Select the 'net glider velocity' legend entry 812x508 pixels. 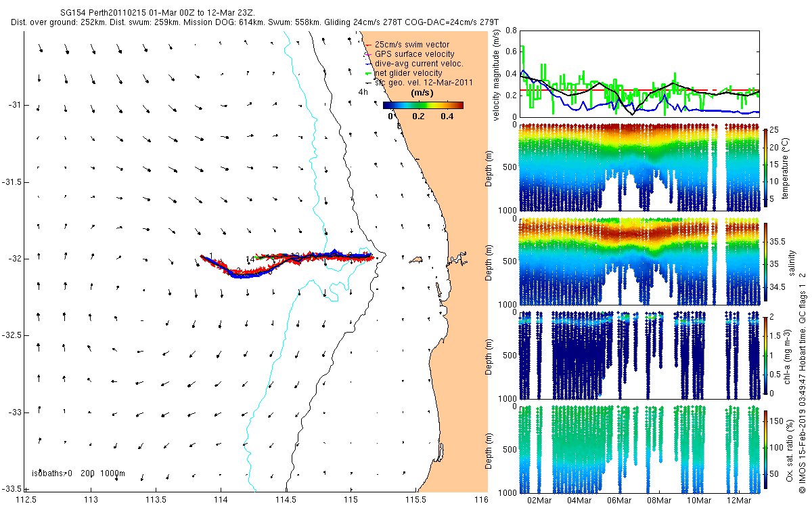(x=403, y=73)
